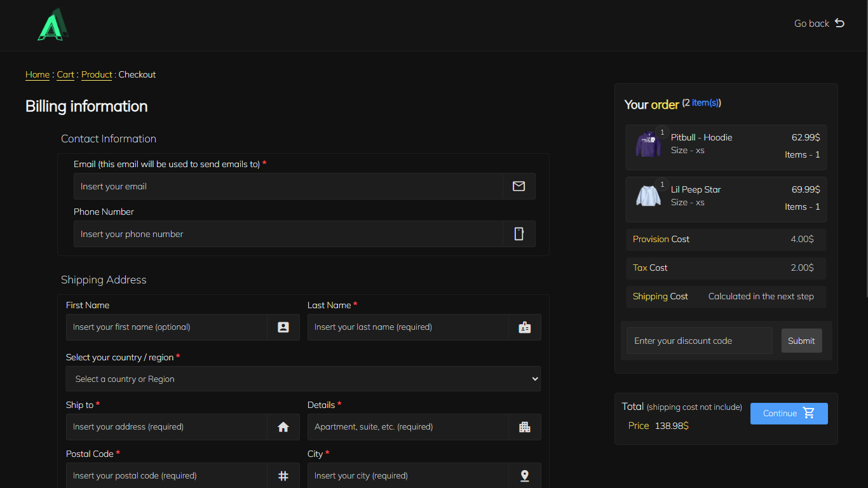Click the ID badge icon beside last name
The width and height of the screenshot is (868, 488).
(524, 327)
